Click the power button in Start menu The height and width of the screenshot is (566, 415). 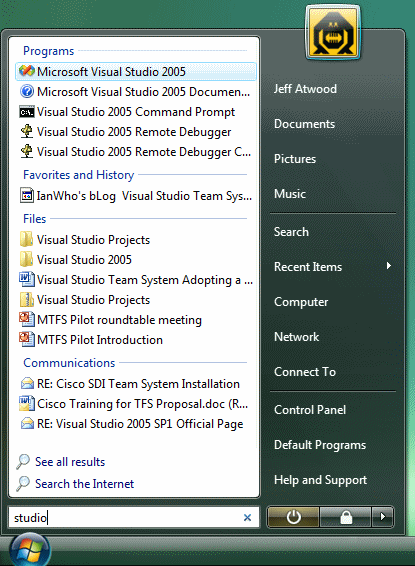click(293, 517)
